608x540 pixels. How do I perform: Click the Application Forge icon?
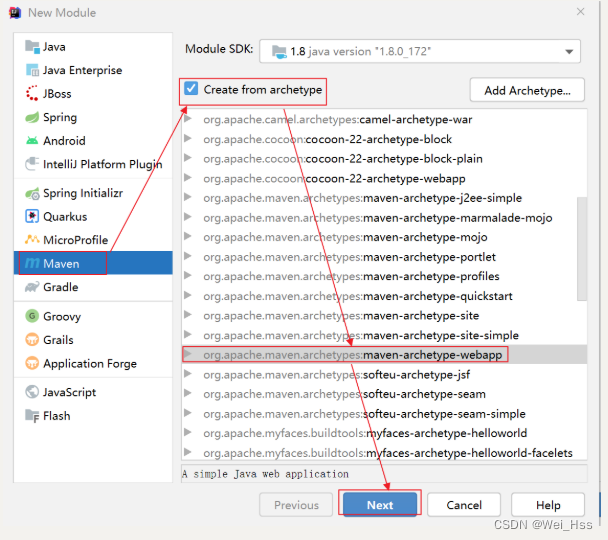click(32, 363)
